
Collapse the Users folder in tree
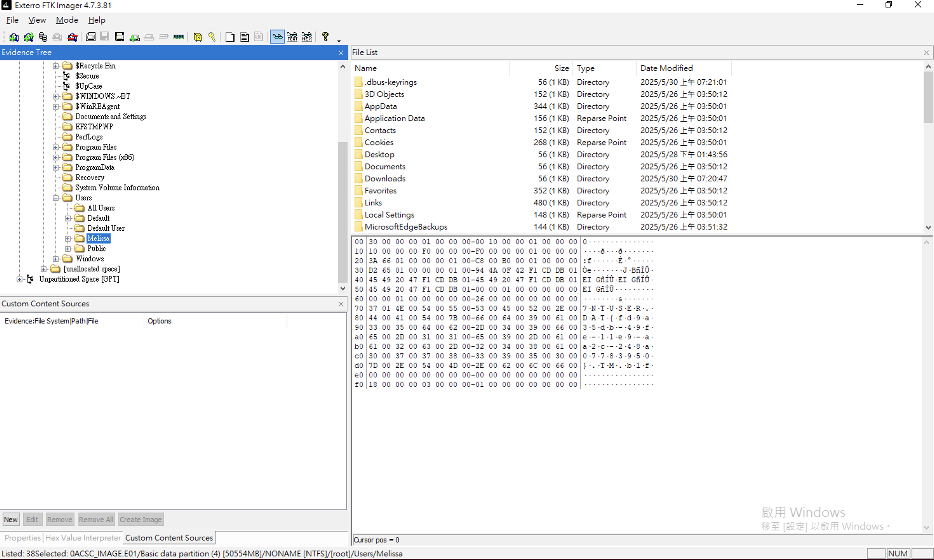click(56, 198)
